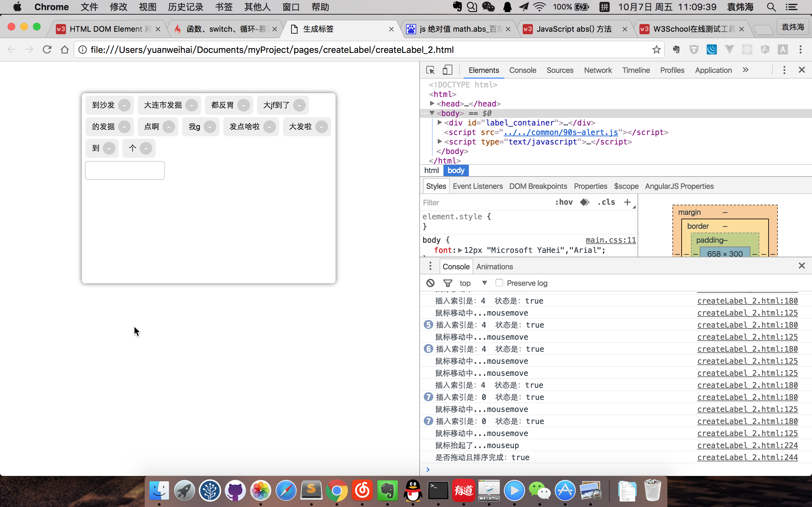The width and height of the screenshot is (812, 507).
Task: Remove the 大连市发掘 label with its minus button
Action: (x=192, y=105)
